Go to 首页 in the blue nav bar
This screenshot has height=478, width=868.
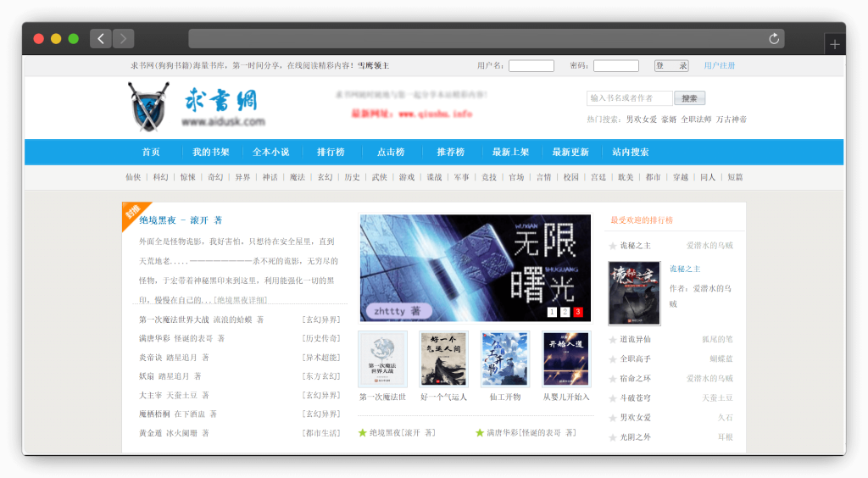tap(151, 153)
